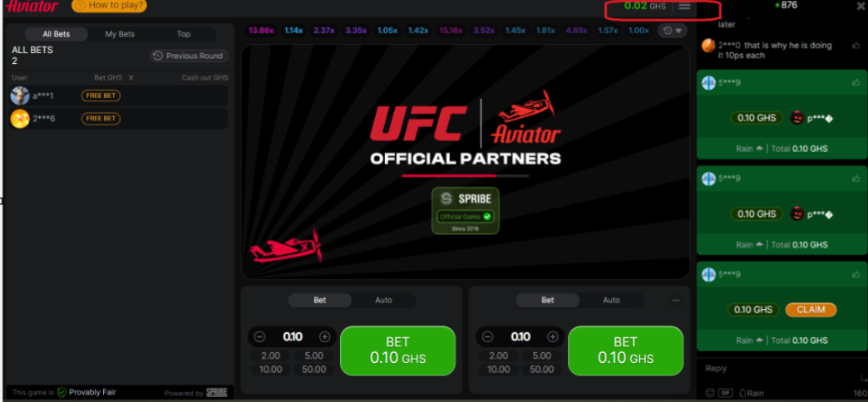
Task: Collapse the second bet panel
Action: 675,300
